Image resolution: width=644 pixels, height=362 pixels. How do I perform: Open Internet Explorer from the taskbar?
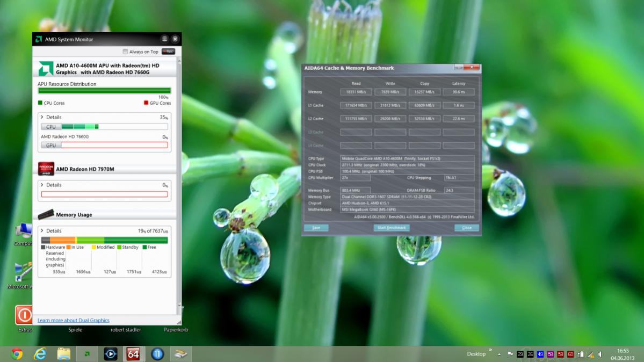point(40,354)
